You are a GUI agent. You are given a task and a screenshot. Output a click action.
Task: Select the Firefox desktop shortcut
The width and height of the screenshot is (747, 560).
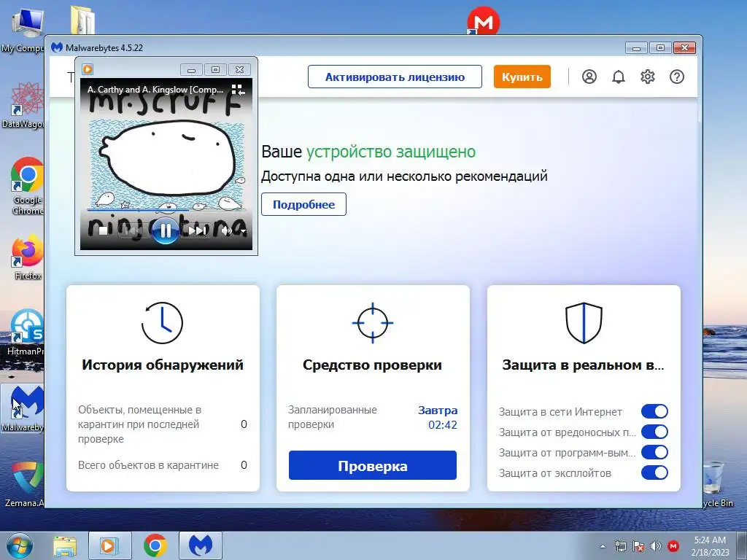click(x=27, y=257)
